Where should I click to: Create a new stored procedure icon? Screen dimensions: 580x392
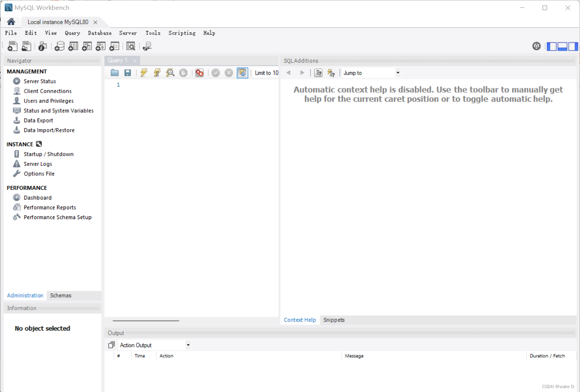point(101,46)
